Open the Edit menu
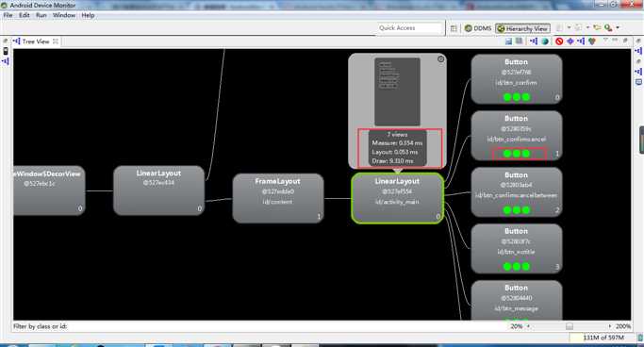The height and width of the screenshot is (347, 644). click(25, 15)
